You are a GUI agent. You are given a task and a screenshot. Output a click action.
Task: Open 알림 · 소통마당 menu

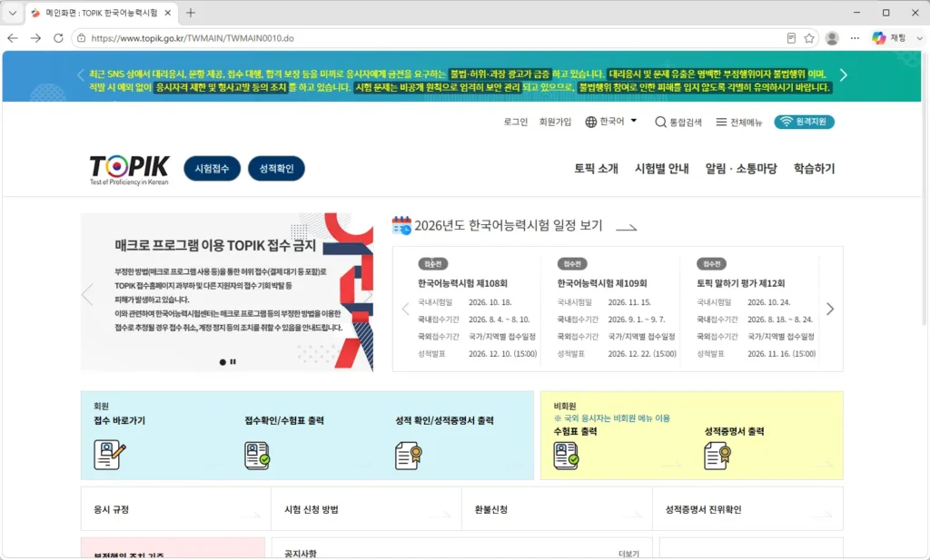[x=741, y=168]
